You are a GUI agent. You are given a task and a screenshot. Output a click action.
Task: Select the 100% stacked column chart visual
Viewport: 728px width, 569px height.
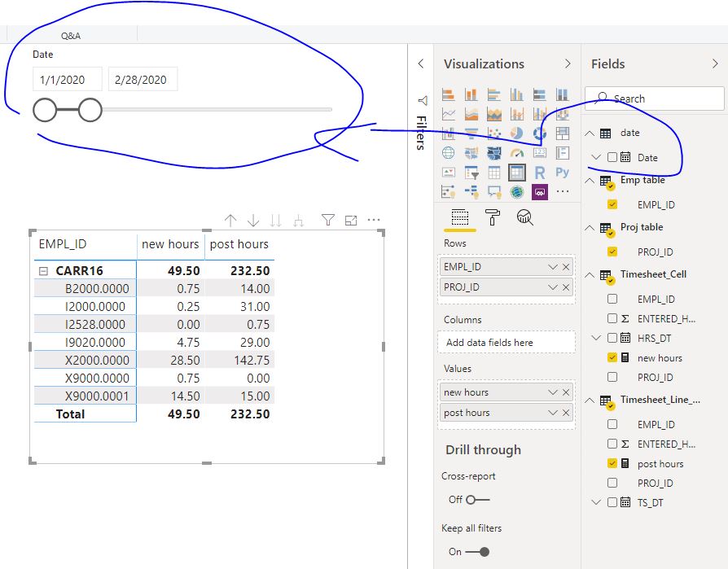click(562, 94)
